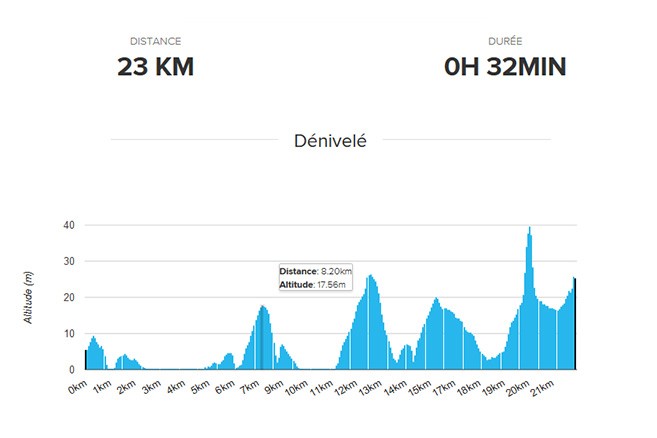This screenshot has height=438, width=657.
Task: Click the 4km axis label
Action: 176,387
